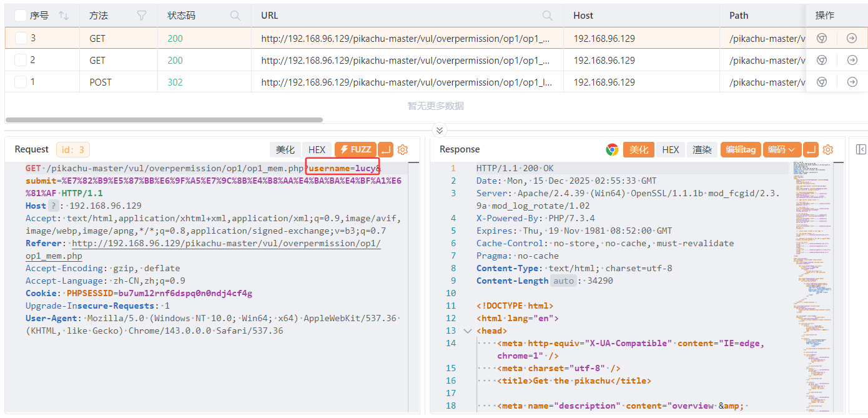Image resolution: width=868 pixels, height=418 pixels.
Task: Select the URL cell of row 3
Action: click(408, 38)
